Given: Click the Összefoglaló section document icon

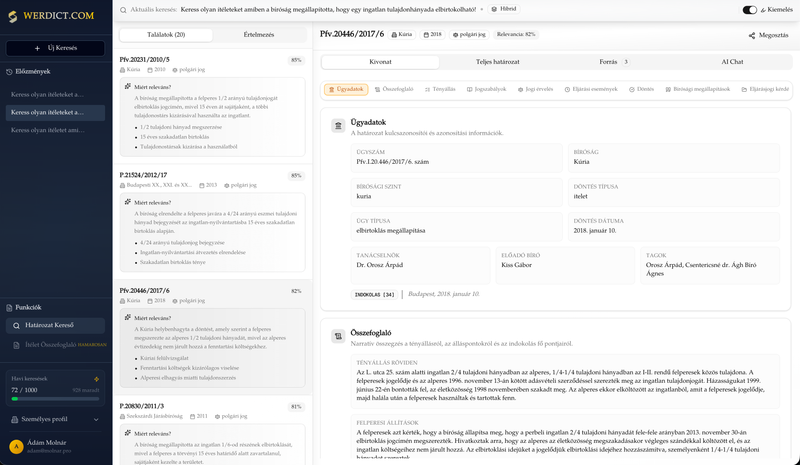Looking at the screenshot, I should pyautogui.click(x=338, y=336).
